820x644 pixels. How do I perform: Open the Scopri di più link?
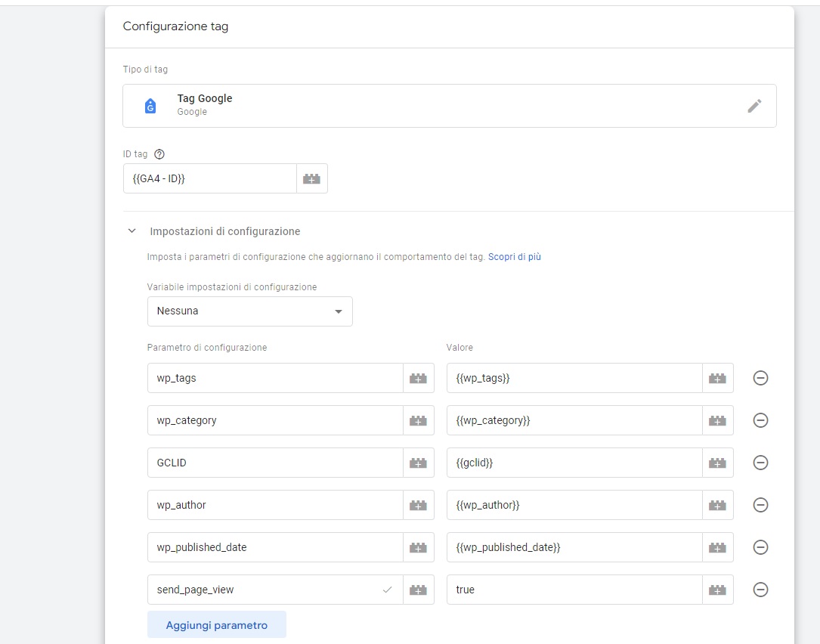tap(514, 257)
